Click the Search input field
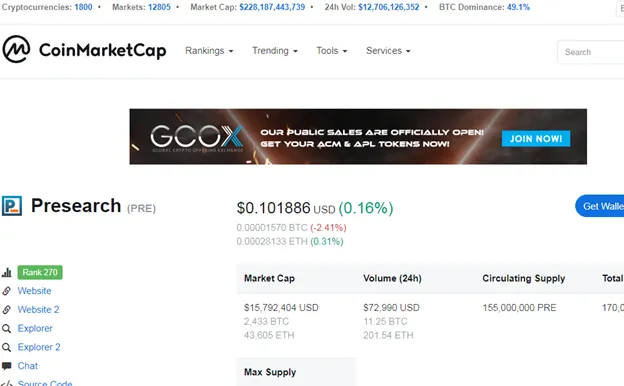Viewport: 624px width, 386px height. point(591,52)
